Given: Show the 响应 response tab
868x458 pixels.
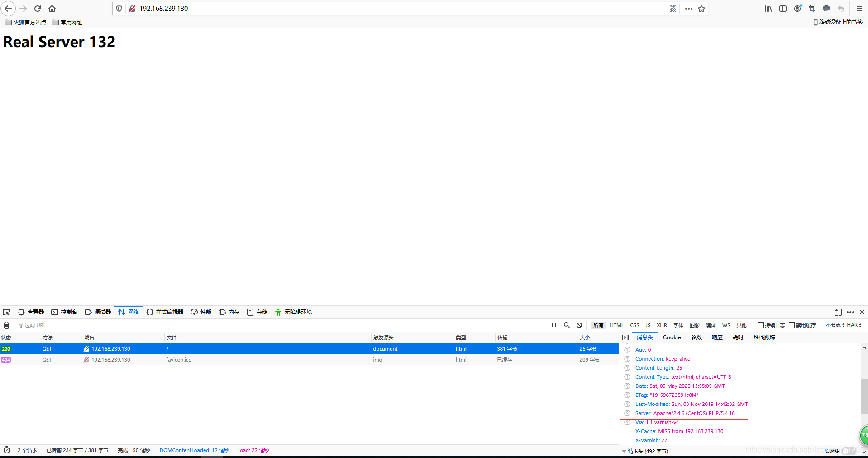Looking at the screenshot, I should click(x=717, y=337).
